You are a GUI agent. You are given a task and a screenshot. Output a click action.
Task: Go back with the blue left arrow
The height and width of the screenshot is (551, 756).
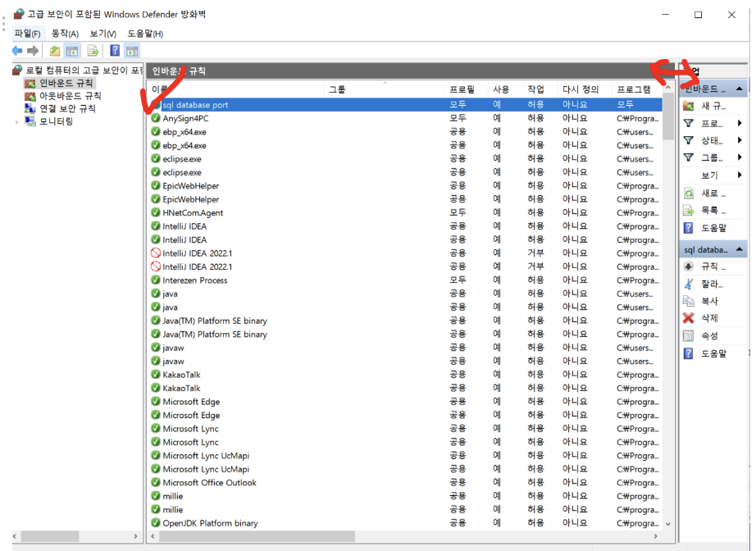(x=17, y=51)
